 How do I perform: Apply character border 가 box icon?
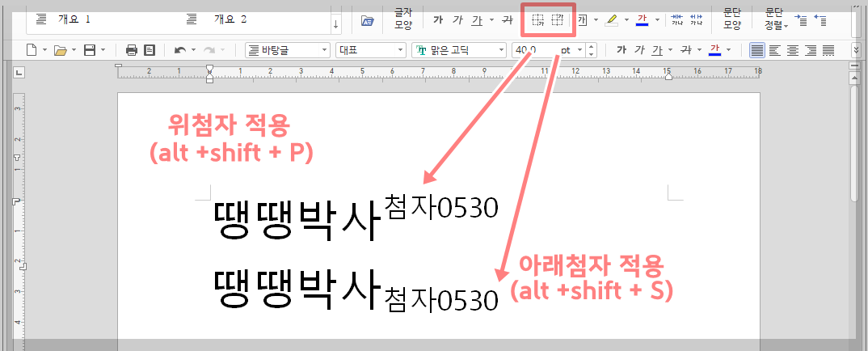583,20
